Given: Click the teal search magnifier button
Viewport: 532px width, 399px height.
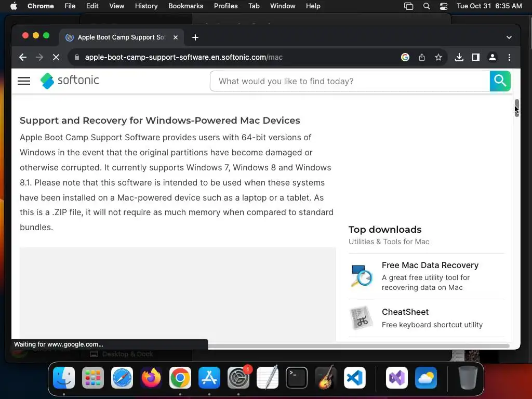Looking at the screenshot, I should 500,81.
